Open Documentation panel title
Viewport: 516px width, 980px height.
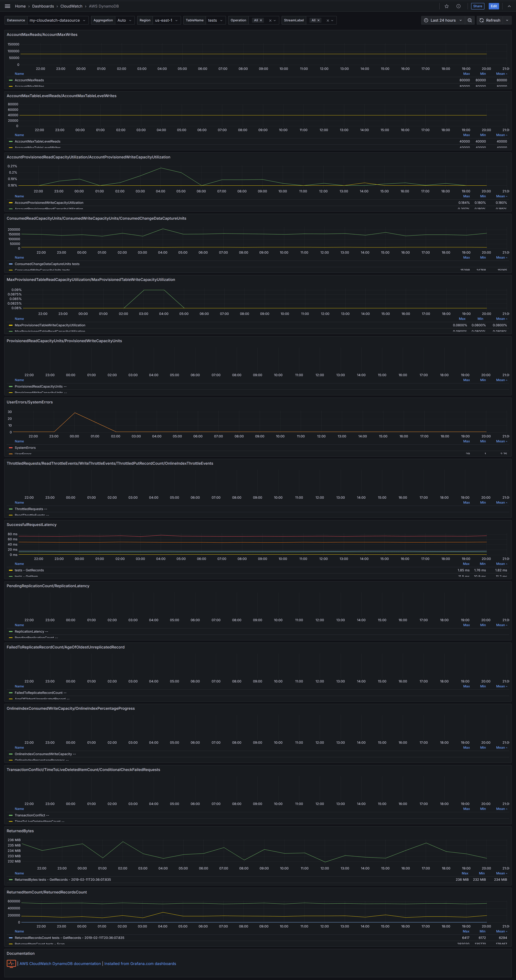(21, 954)
